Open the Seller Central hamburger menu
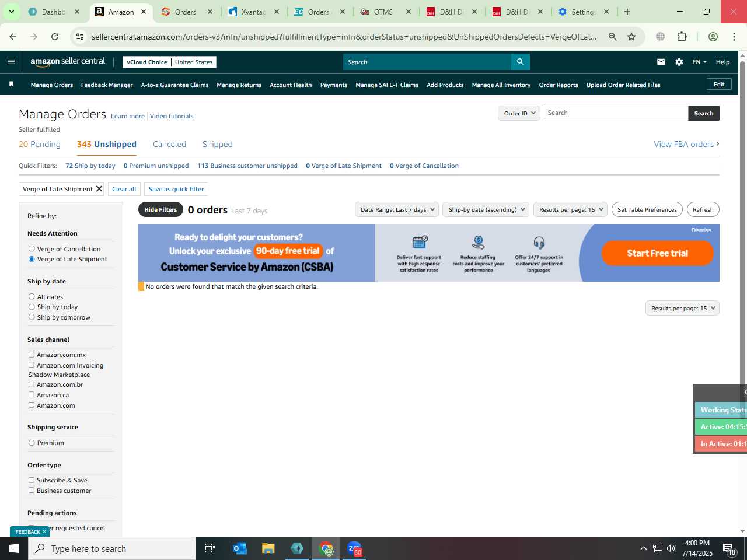This screenshot has height=560, width=747. point(11,62)
